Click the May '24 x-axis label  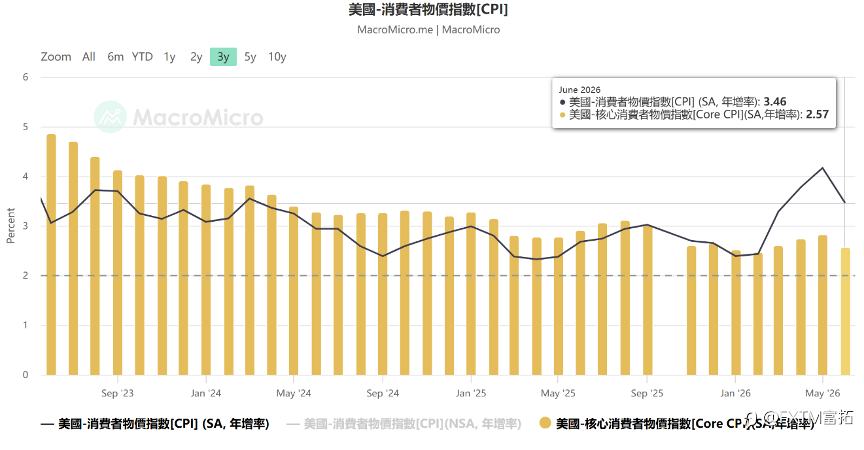pos(293,393)
